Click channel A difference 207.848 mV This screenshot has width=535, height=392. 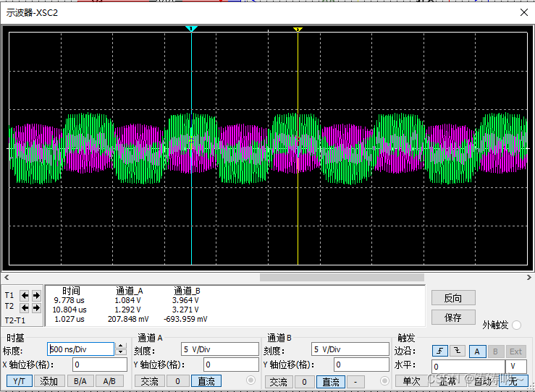click(128, 319)
